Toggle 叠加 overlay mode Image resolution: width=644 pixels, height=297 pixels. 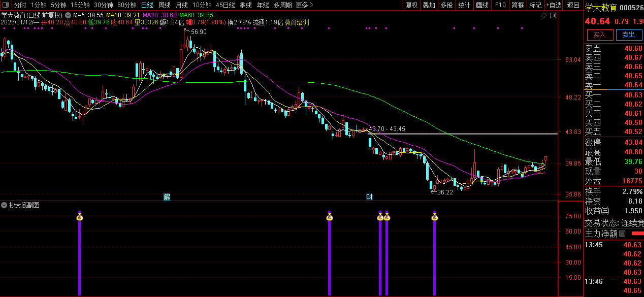[x=429, y=5]
